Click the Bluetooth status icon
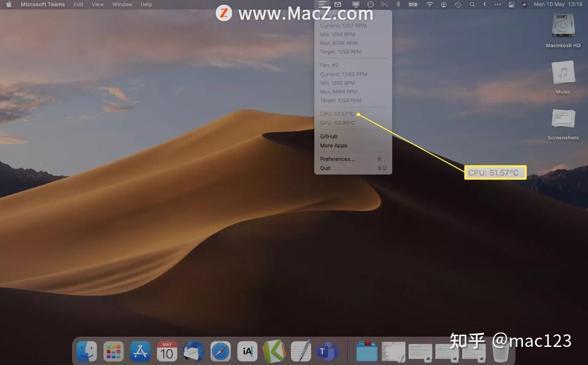The image size is (588, 365). pyautogui.click(x=397, y=4)
